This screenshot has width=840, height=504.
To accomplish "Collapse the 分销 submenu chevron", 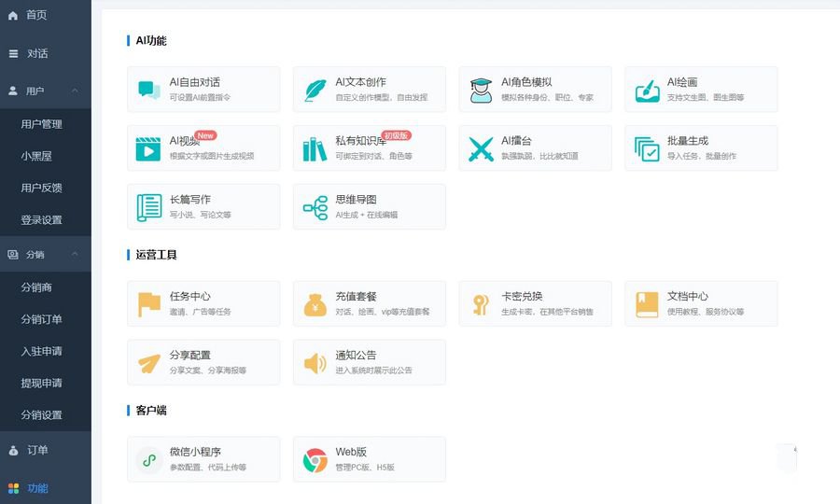I will pyautogui.click(x=75, y=254).
